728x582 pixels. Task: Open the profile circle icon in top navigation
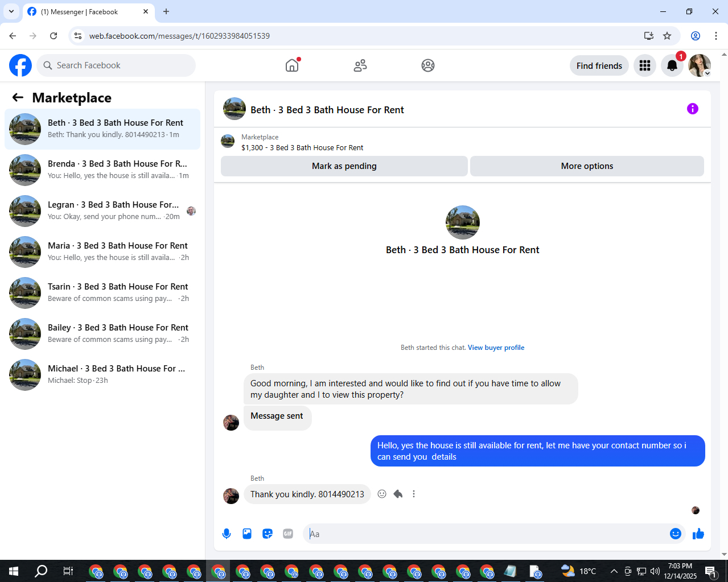(428, 65)
